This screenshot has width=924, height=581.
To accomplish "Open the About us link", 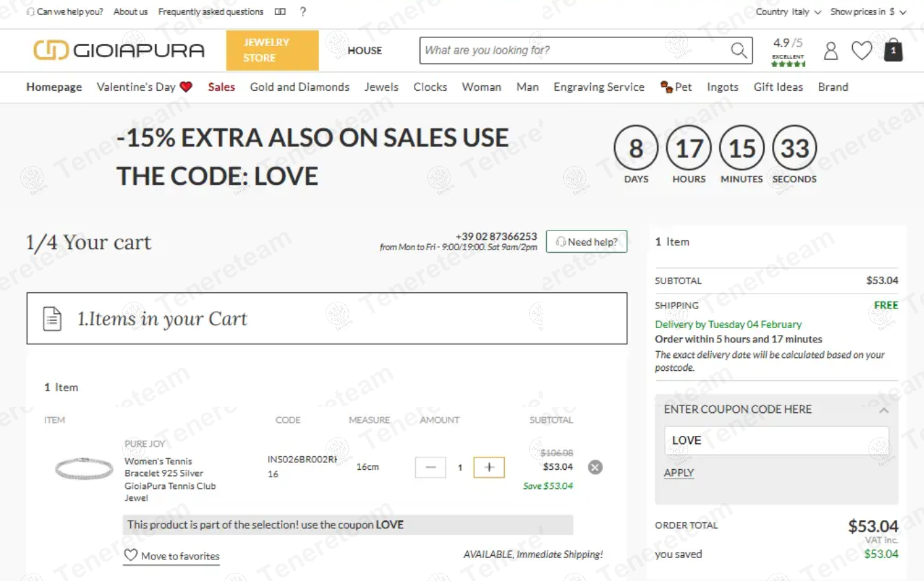I will coord(130,12).
